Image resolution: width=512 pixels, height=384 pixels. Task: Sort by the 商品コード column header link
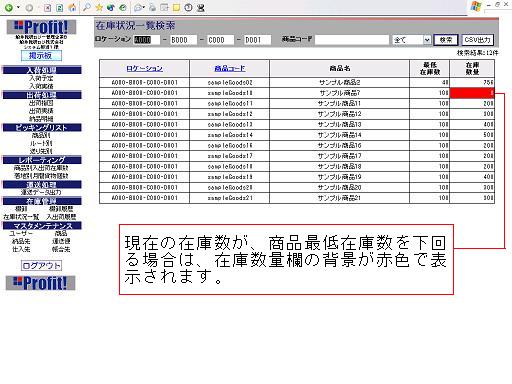point(230,68)
